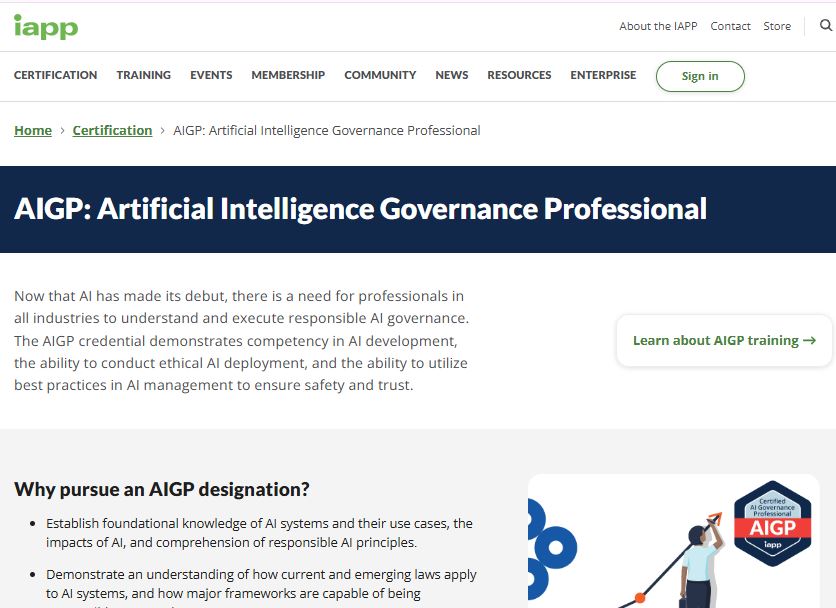The height and width of the screenshot is (608, 836).
Task: Open the COMMUNITY menu
Action: pos(380,75)
